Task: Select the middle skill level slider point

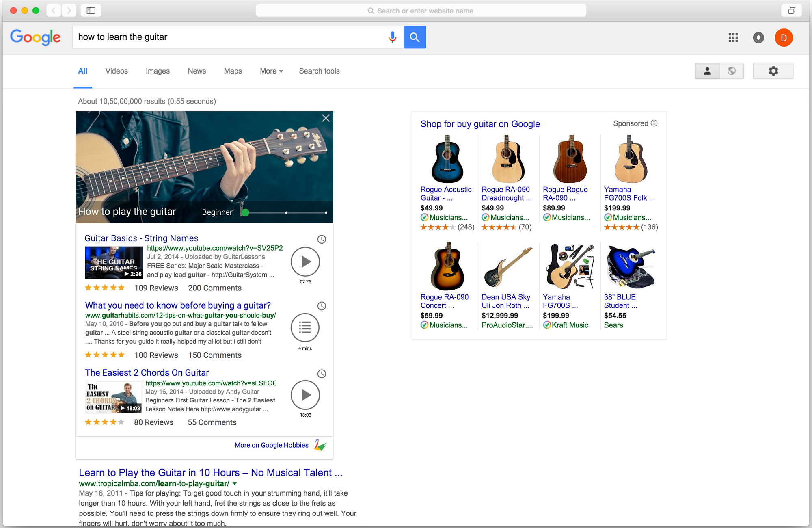Action: [x=286, y=212]
